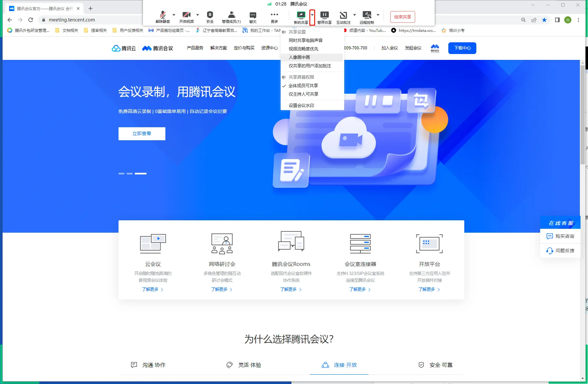Click the cloud meeting (云会议) icon
Viewport: 588px width, 384px height.
coord(153,243)
